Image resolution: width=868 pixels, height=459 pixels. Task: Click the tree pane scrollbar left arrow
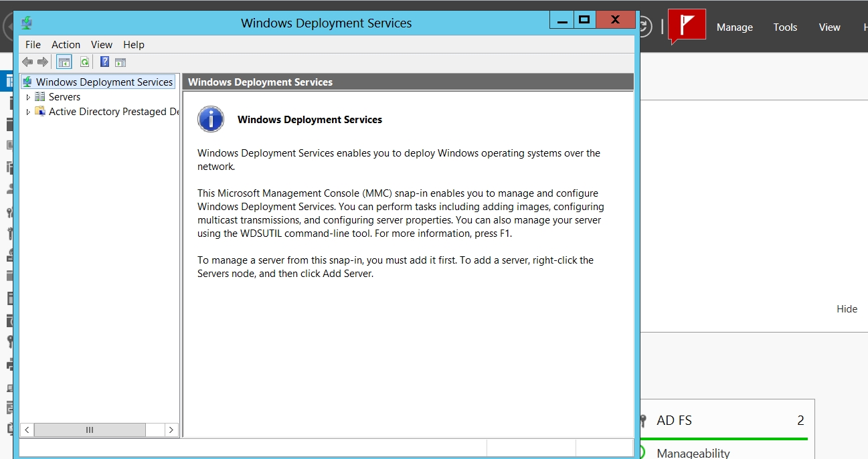click(x=27, y=430)
